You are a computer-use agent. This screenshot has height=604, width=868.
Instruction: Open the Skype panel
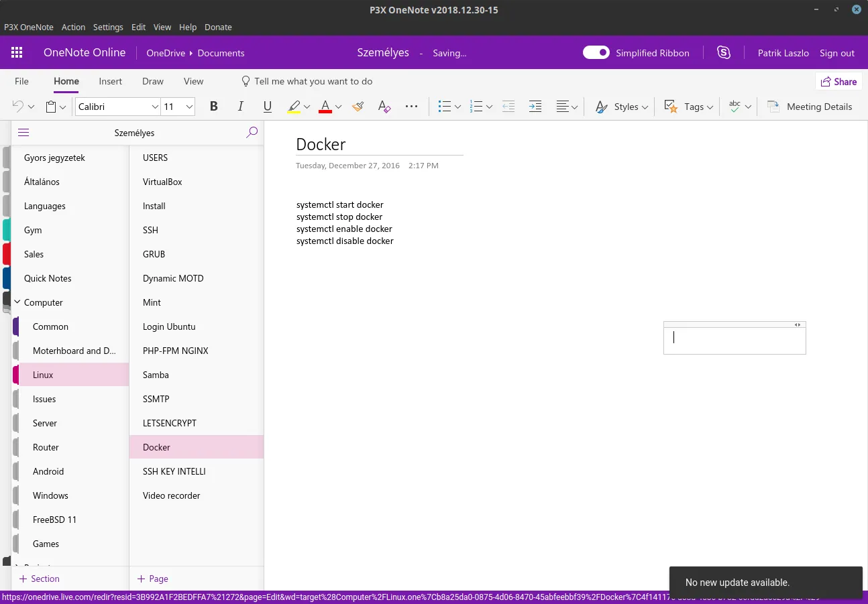pyautogui.click(x=724, y=52)
